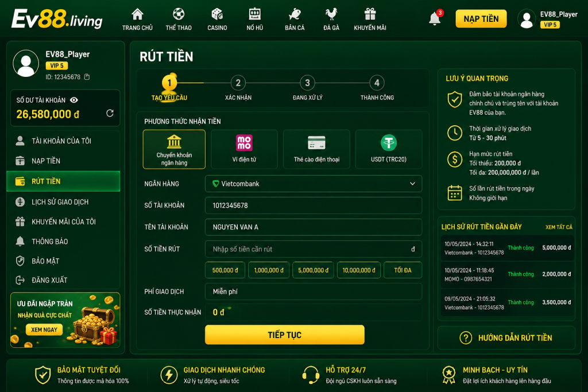Click the yellow Nạp Tiền button

tap(481, 19)
